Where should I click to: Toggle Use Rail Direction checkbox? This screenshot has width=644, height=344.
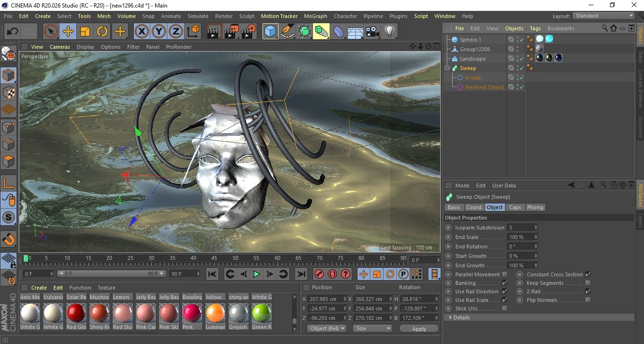click(505, 291)
